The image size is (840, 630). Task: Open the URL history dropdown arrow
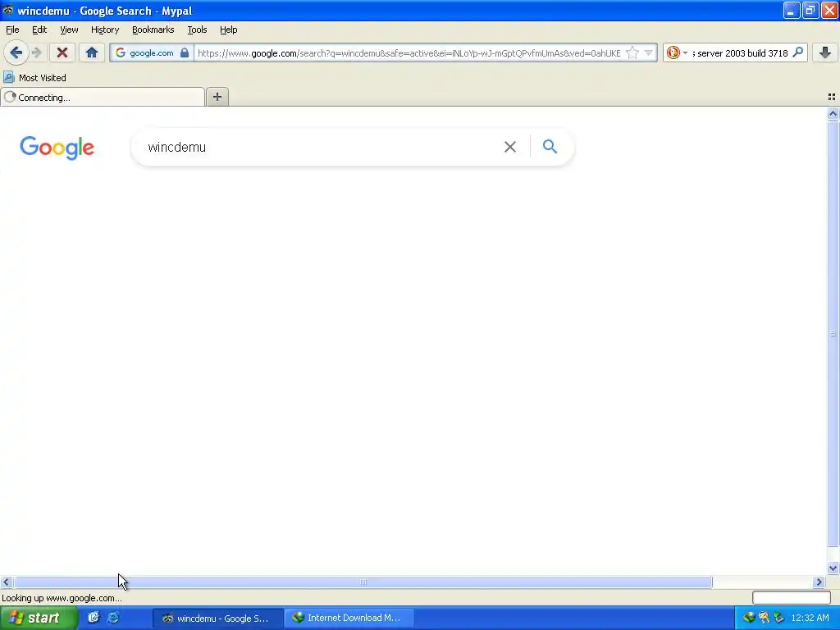coord(648,52)
